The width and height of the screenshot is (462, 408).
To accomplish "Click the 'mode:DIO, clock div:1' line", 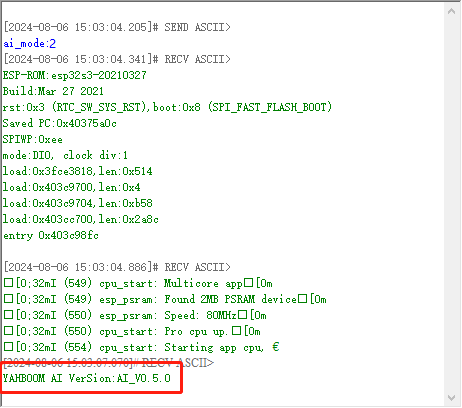I will (65, 155).
